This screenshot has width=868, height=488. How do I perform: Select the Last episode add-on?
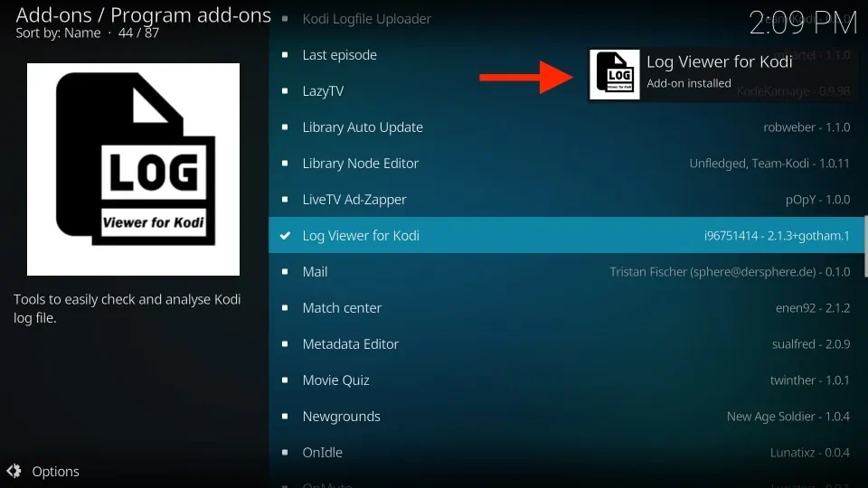[568, 55]
